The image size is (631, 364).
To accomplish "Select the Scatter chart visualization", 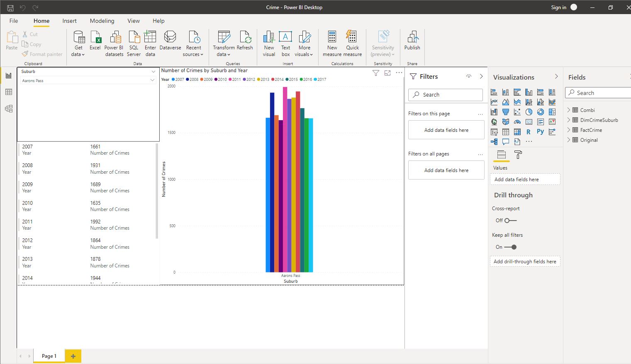I will point(517,112).
